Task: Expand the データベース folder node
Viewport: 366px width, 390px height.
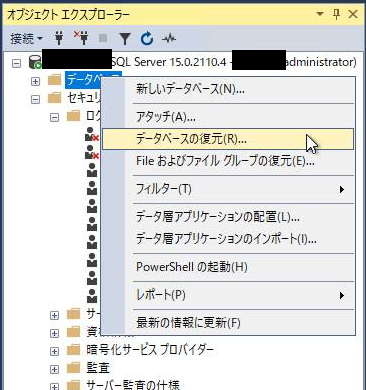Action: click(35, 81)
